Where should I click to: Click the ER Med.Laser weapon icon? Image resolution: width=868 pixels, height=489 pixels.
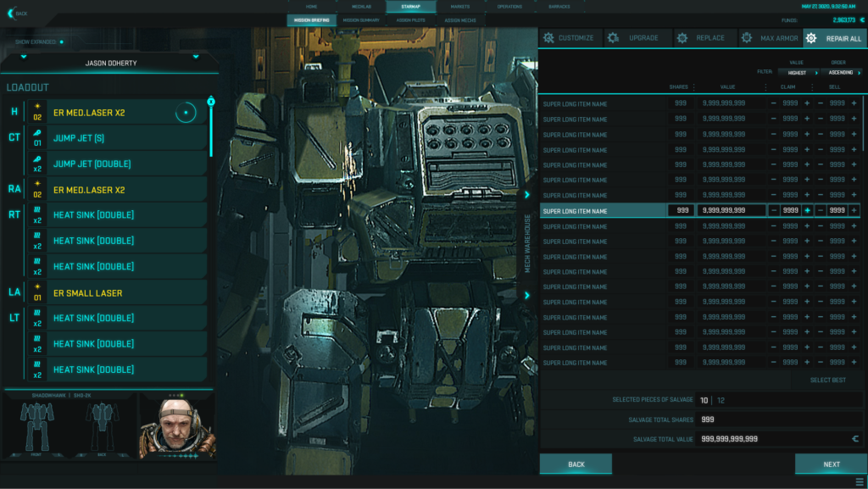(x=37, y=112)
